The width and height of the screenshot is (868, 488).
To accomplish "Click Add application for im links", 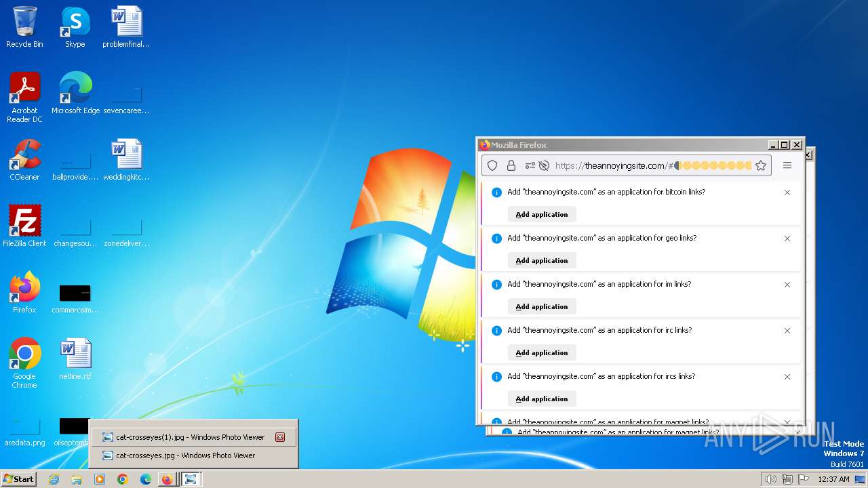I will click(542, 306).
